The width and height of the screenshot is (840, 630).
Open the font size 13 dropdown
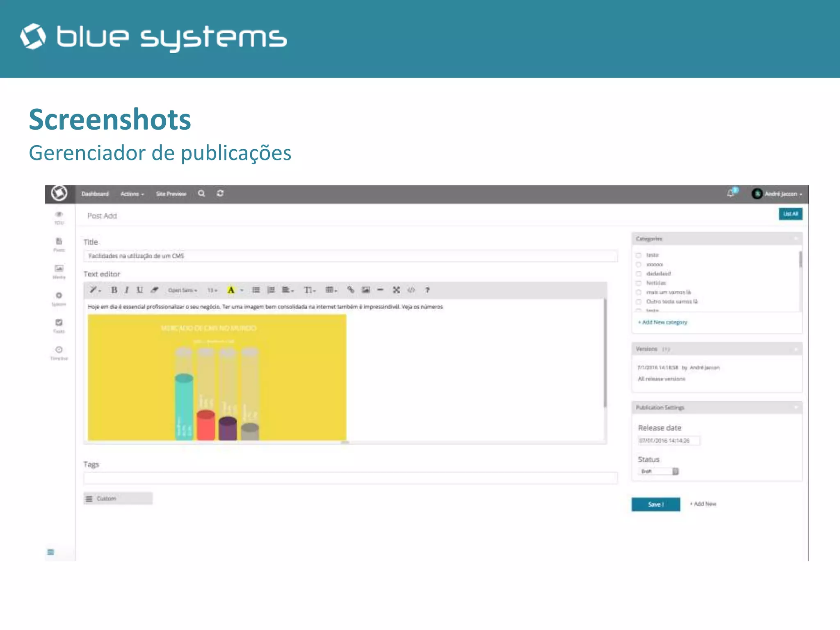click(x=212, y=290)
